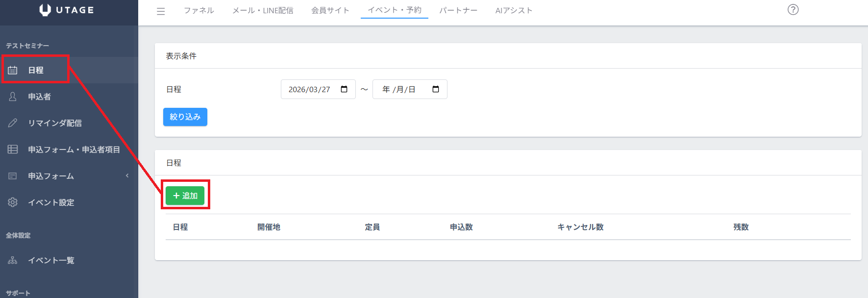Open the メール・LINE配信 tab

click(x=263, y=10)
